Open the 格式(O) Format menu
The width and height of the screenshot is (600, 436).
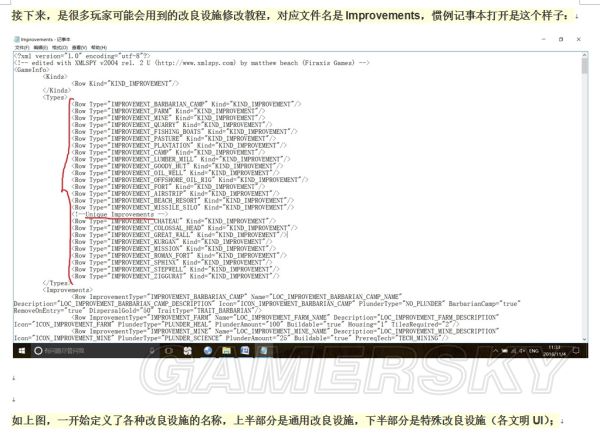coord(60,46)
